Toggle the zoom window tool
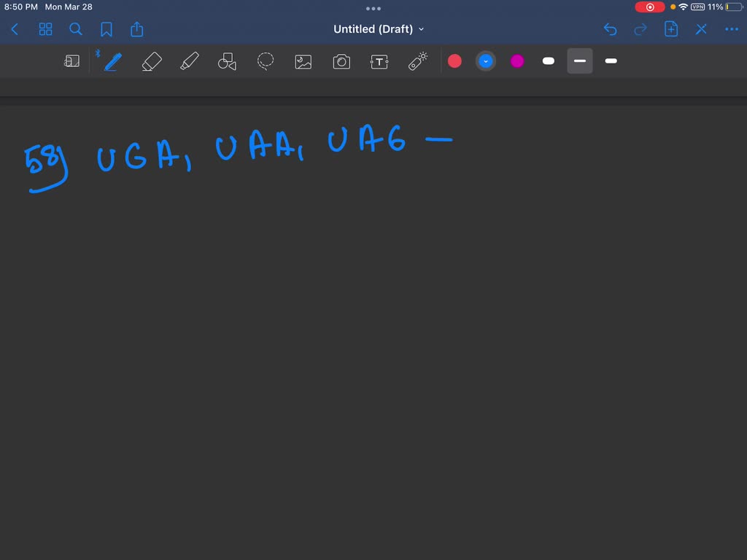 [71, 62]
